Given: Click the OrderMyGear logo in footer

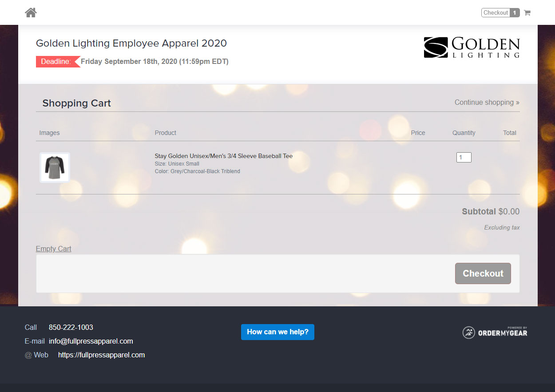Looking at the screenshot, I should tap(495, 332).
